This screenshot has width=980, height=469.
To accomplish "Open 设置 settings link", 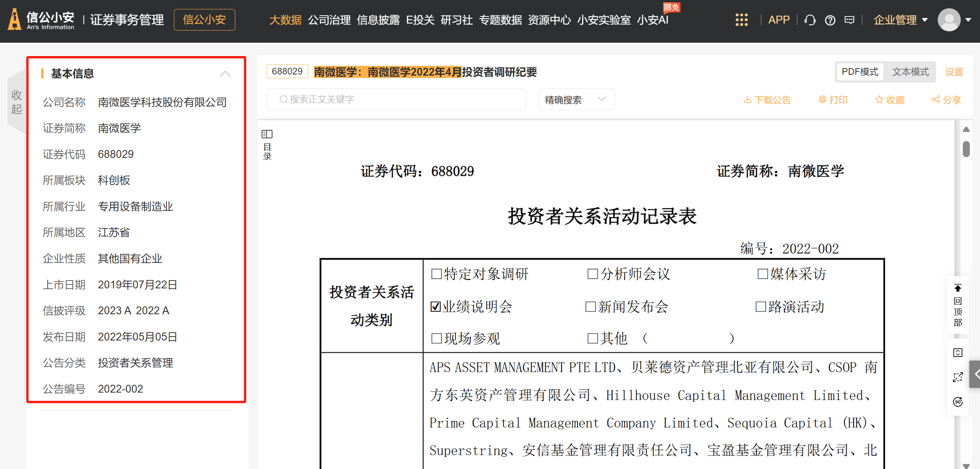I will [954, 72].
